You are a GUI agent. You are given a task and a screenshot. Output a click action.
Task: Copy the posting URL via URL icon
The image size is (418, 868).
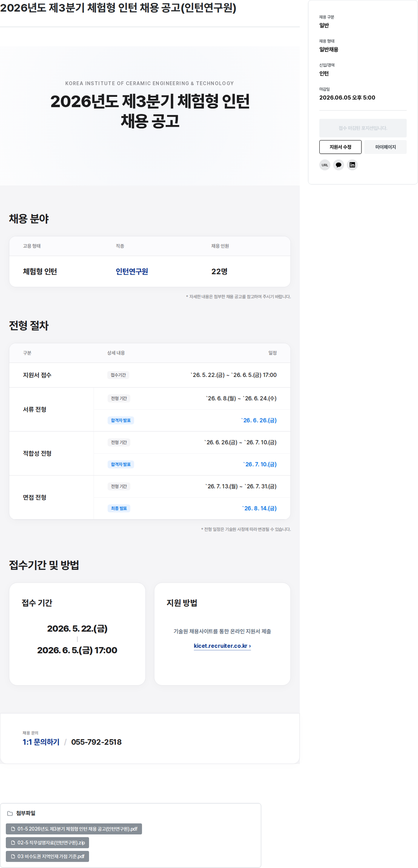325,165
